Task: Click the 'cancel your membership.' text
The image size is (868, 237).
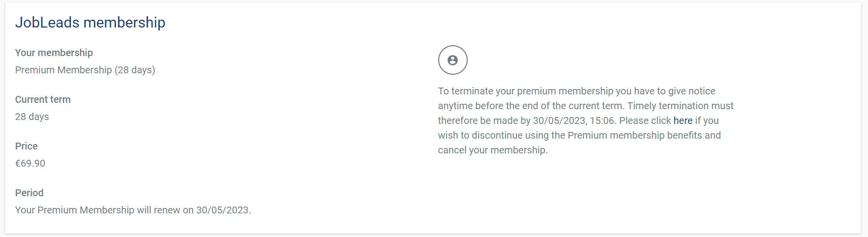Action: click(x=493, y=150)
